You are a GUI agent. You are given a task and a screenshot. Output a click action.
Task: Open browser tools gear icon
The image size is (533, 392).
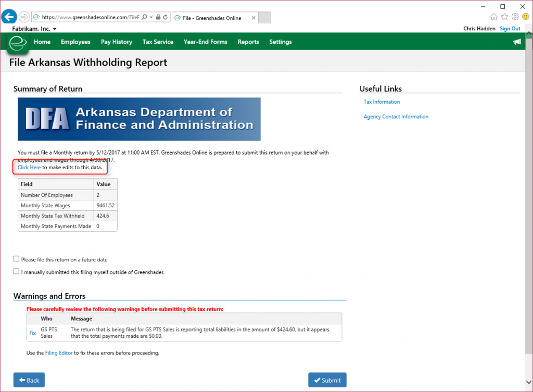[x=515, y=17]
